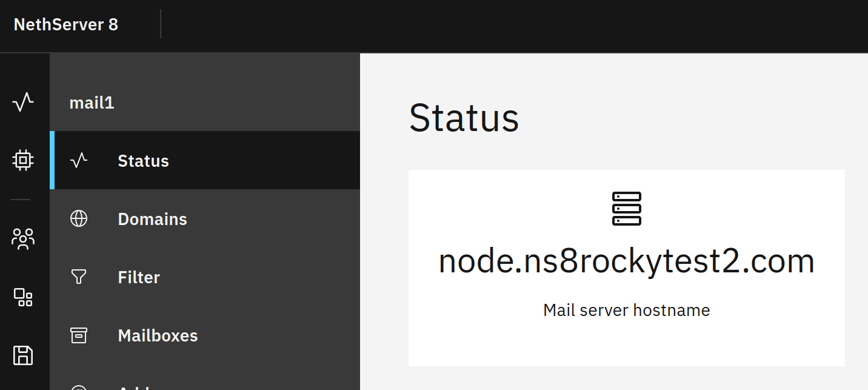
Task: Click the funnel icon beside Filter
Action: pos(79,277)
